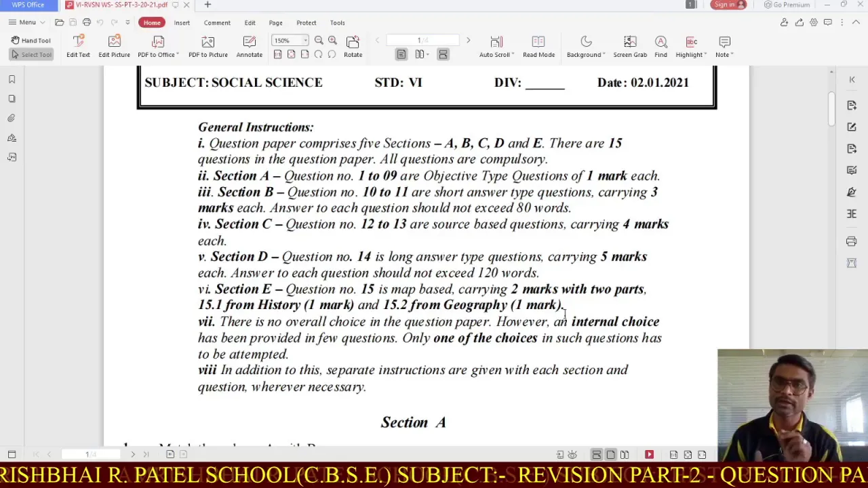Click feedback chat icon in ribbon
Screen dimensions: 868x488
coord(827,22)
